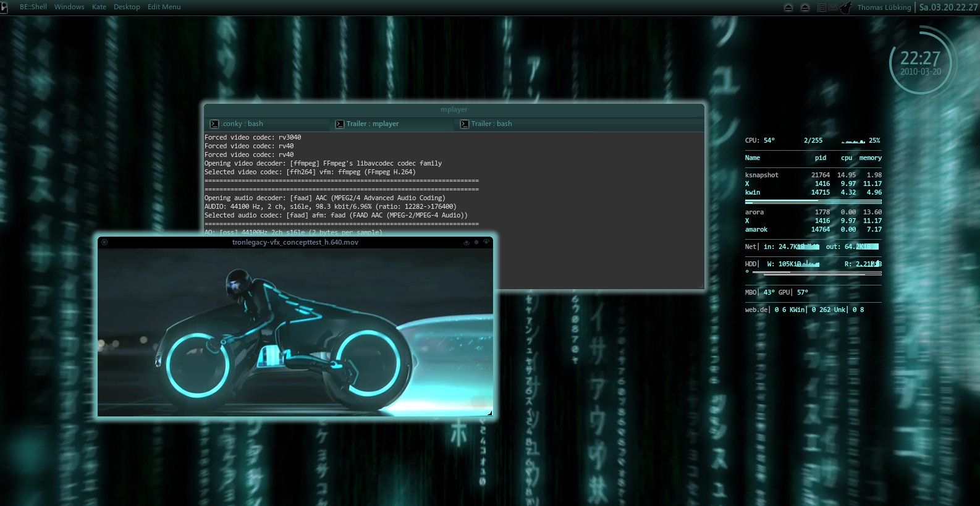Open the Windows menu in top panel
The width and height of the screenshot is (980, 506).
click(69, 7)
